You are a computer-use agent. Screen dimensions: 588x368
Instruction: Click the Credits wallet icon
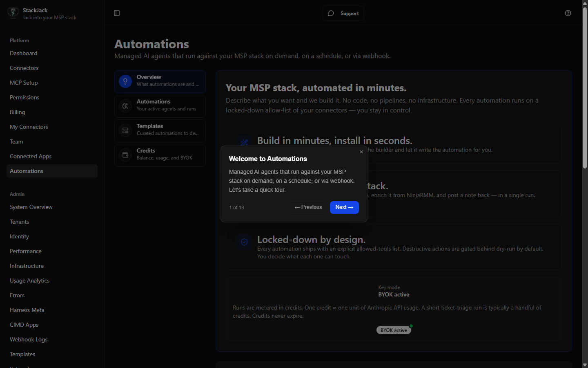point(125,155)
